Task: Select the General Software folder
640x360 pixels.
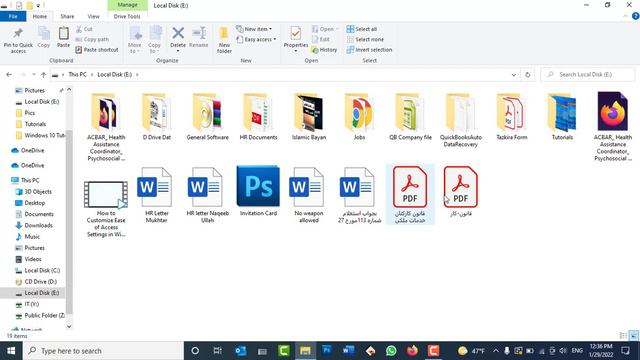Action: tap(207, 117)
